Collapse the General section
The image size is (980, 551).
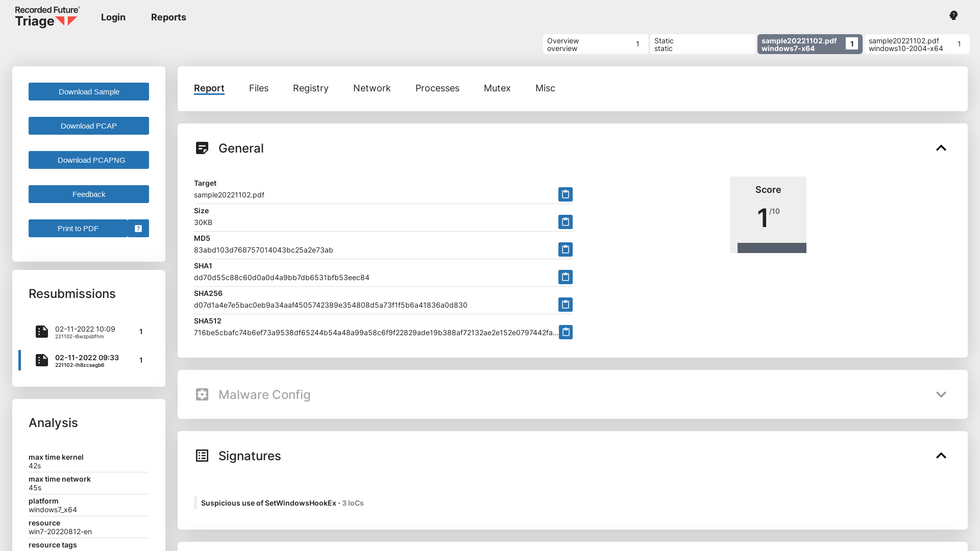(x=941, y=148)
